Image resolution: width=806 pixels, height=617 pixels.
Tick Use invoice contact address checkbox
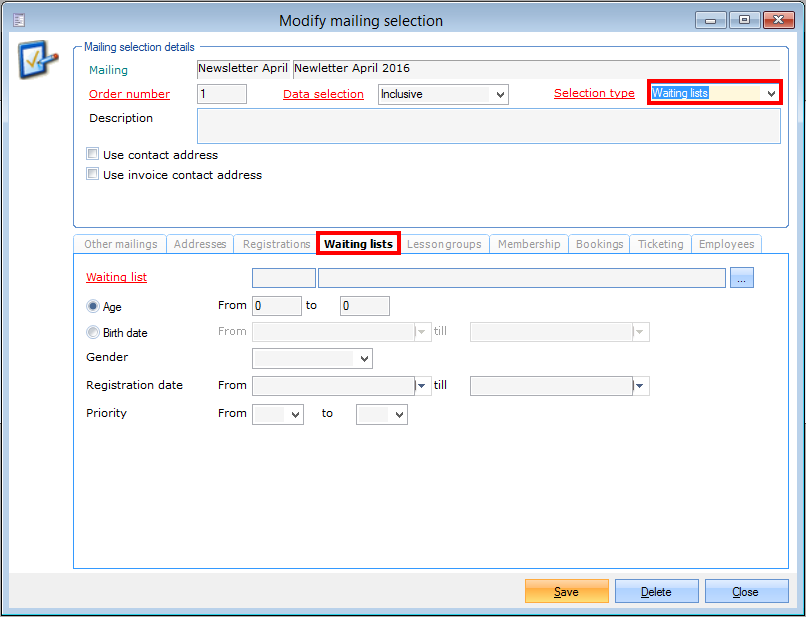tap(93, 174)
